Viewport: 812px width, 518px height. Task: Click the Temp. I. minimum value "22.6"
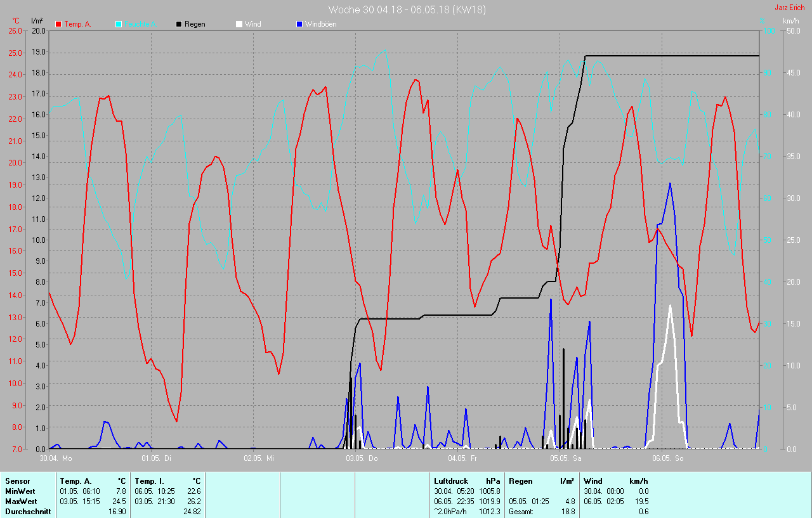[193, 491]
